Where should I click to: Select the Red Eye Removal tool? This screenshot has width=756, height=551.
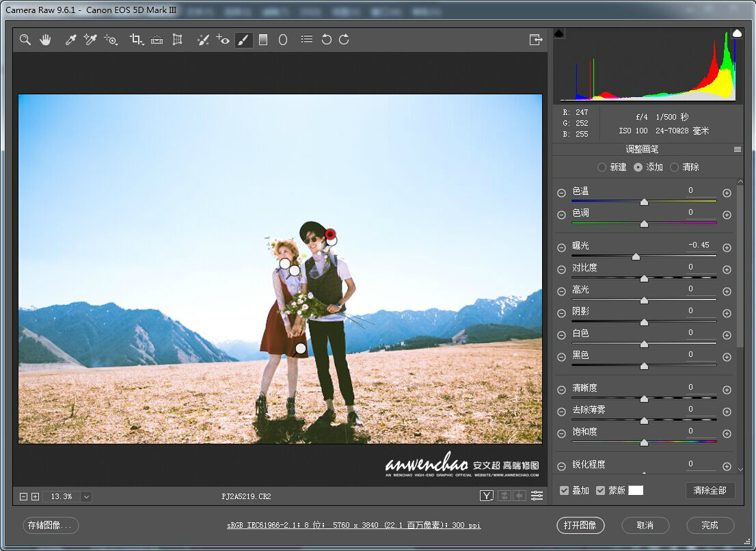223,40
